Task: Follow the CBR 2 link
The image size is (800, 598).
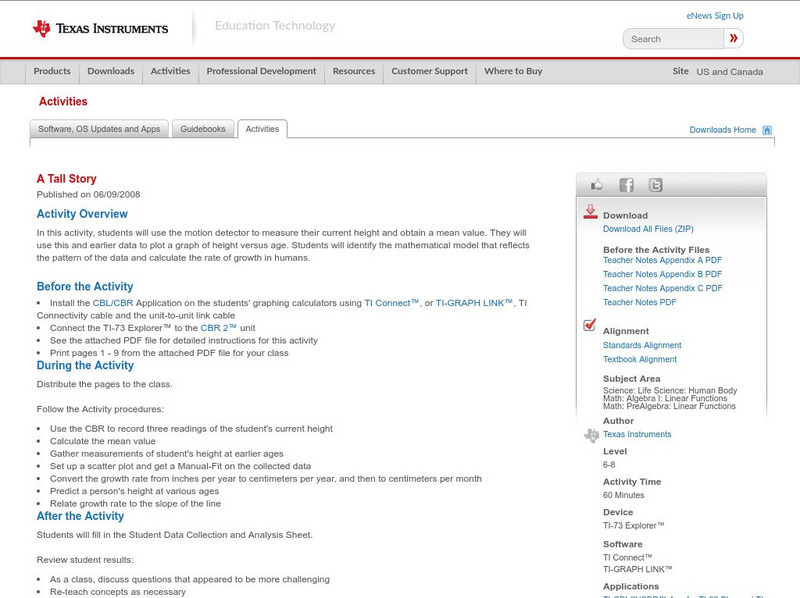Action: [x=218, y=328]
